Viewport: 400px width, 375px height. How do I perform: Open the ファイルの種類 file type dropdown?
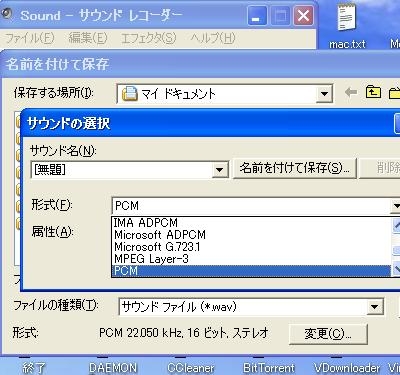(375, 307)
